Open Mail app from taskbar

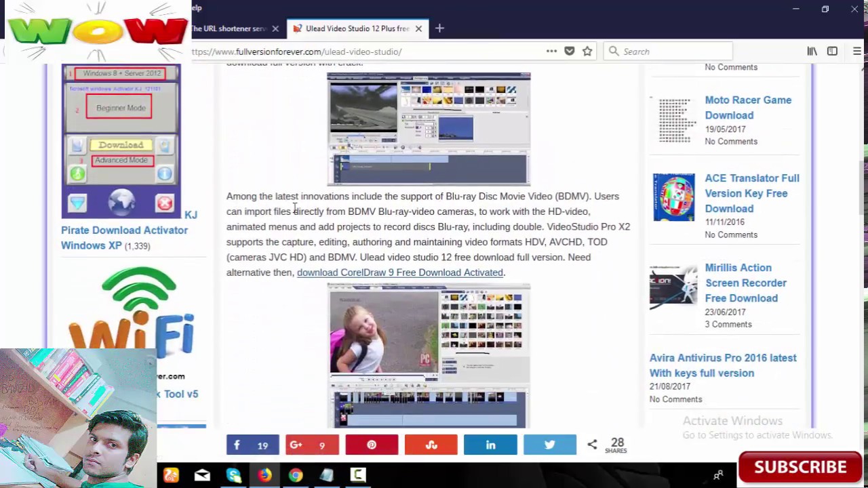[202, 476]
